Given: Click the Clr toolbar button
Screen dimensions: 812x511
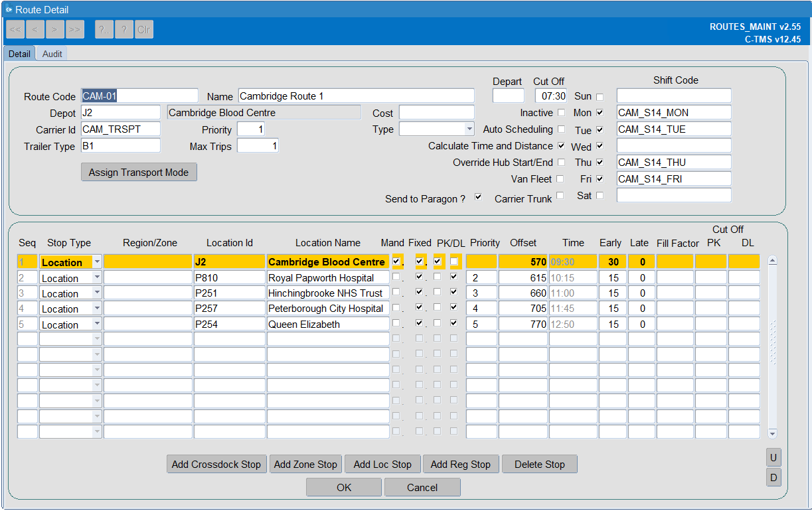Looking at the screenshot, I should click(144, 29).
